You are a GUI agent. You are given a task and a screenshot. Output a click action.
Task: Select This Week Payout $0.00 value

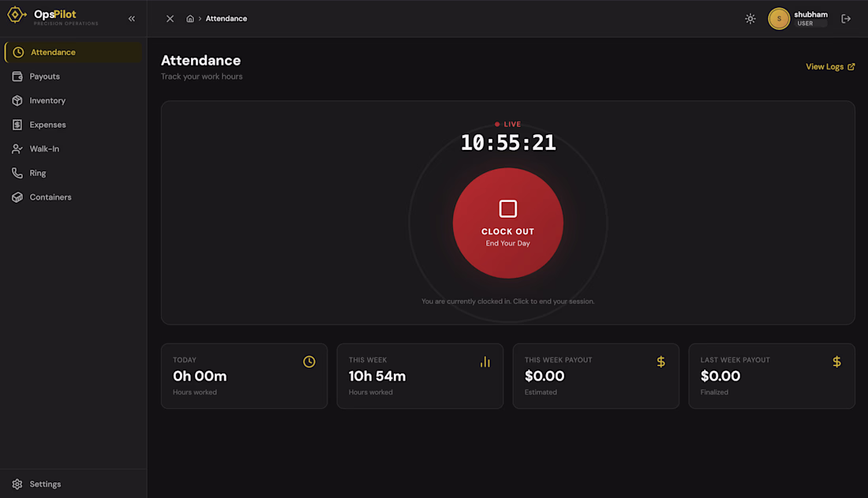click(544, 376)
